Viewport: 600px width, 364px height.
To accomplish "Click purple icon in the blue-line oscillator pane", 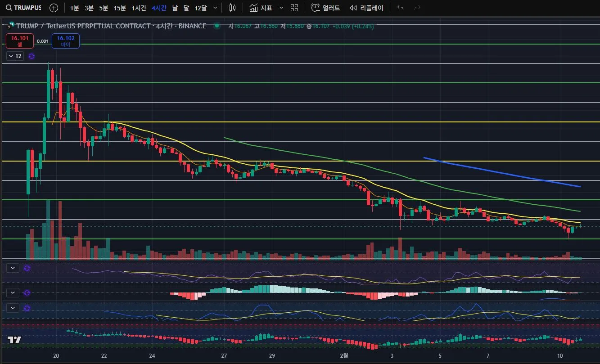I will coord(27,308).
